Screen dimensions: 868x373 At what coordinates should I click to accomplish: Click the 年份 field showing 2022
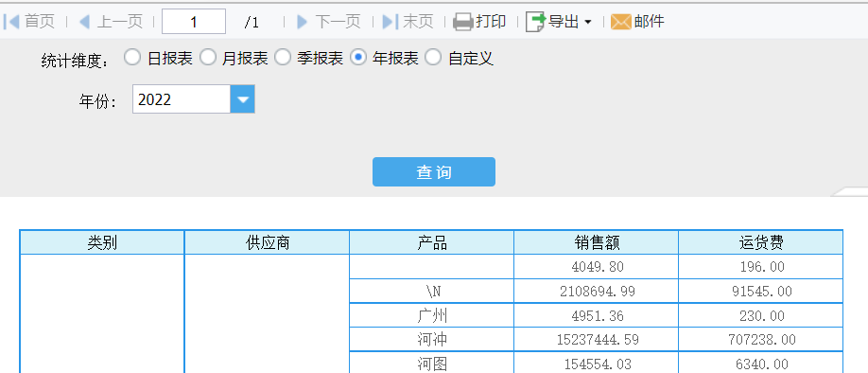click(x=182, y=99)
